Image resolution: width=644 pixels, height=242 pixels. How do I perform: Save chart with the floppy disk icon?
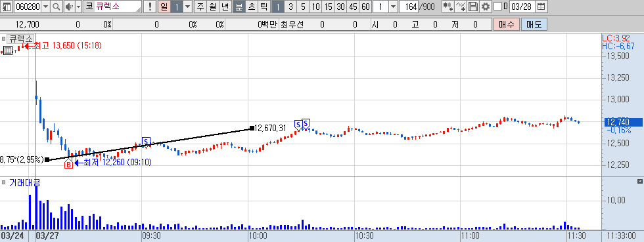(473, 7)
